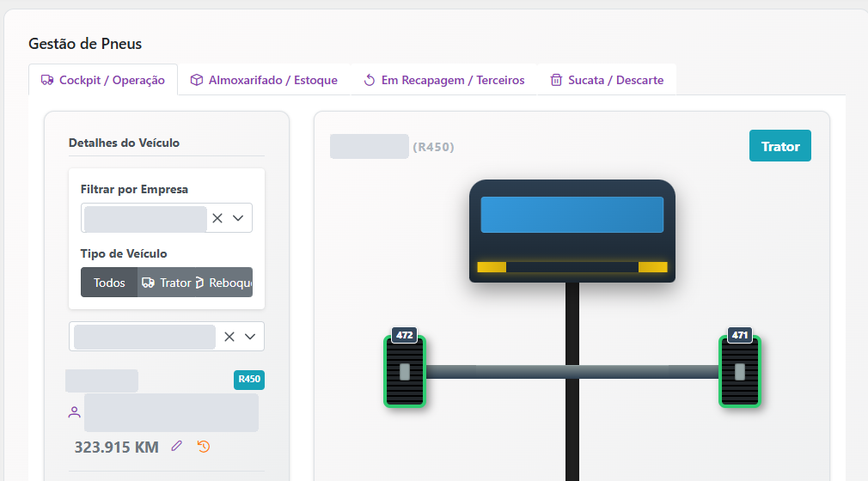Click the (R450) model label in diagram header
Viewport: 868px width, 481px height.
433,147
